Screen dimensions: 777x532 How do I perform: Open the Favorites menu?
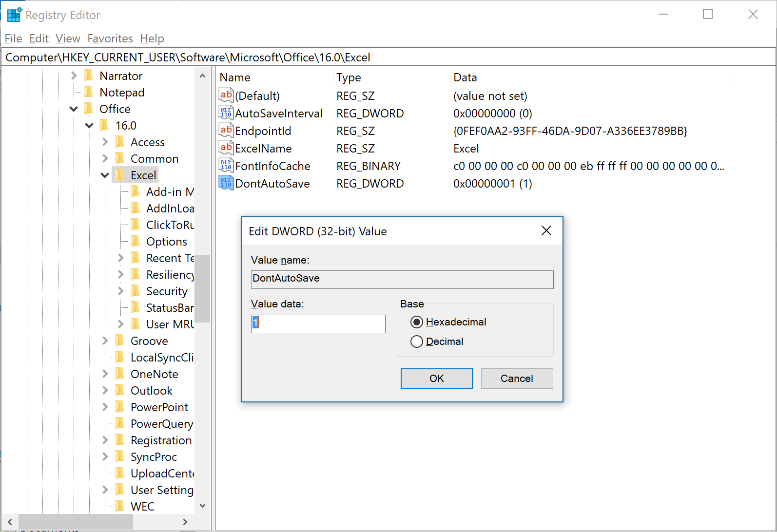coord(110,38)
